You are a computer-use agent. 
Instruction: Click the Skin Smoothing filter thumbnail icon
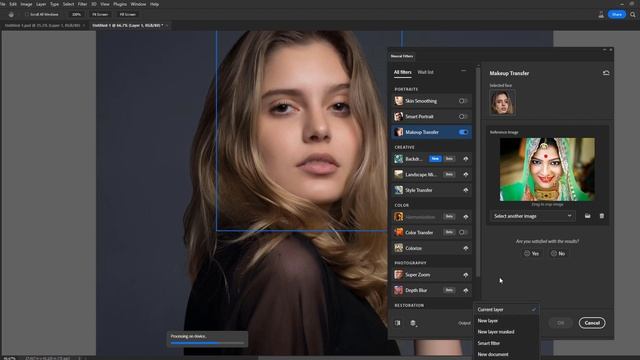click(x=399, y=101)
